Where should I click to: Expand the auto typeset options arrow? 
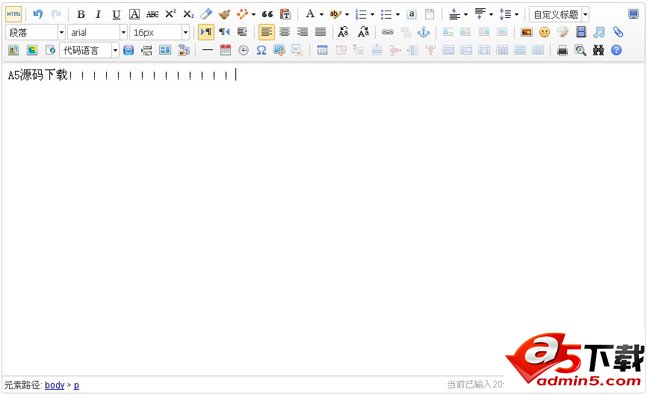(254, 15)
